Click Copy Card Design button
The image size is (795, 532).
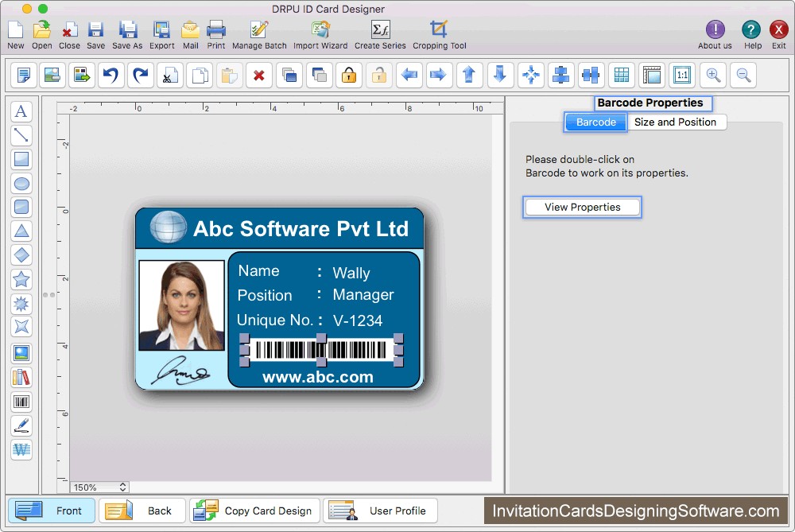255,511
